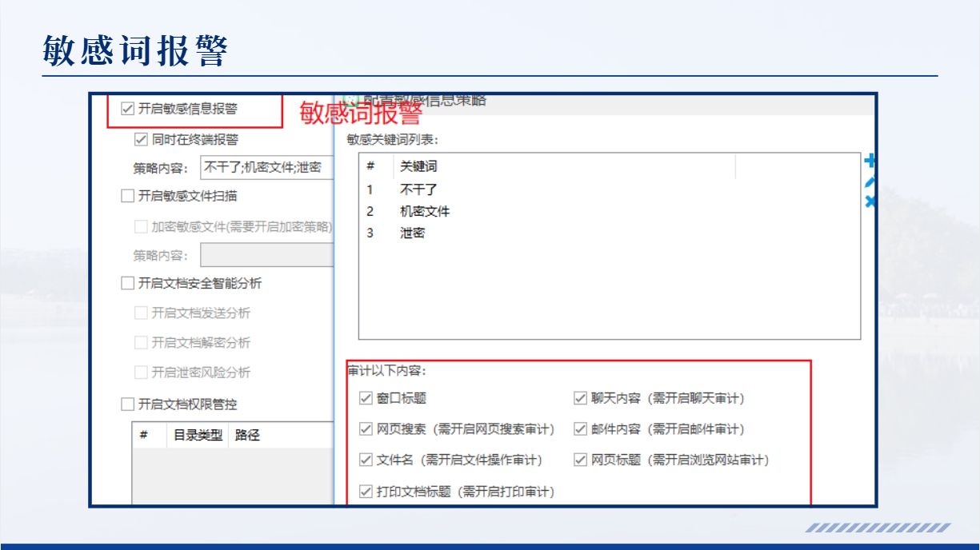The image size is (980, 550).
Task: Toggle the 聊天内容 audit checkbox
Action: (581, 398)
